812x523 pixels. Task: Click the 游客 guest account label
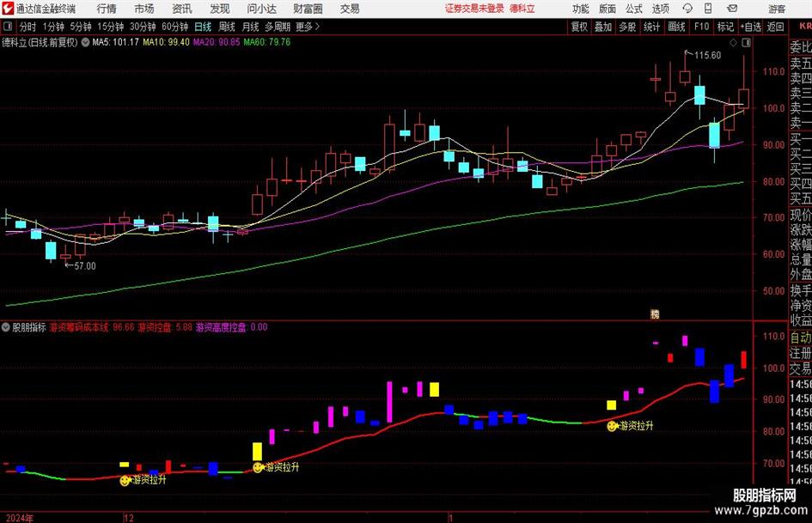click(777, 9)
